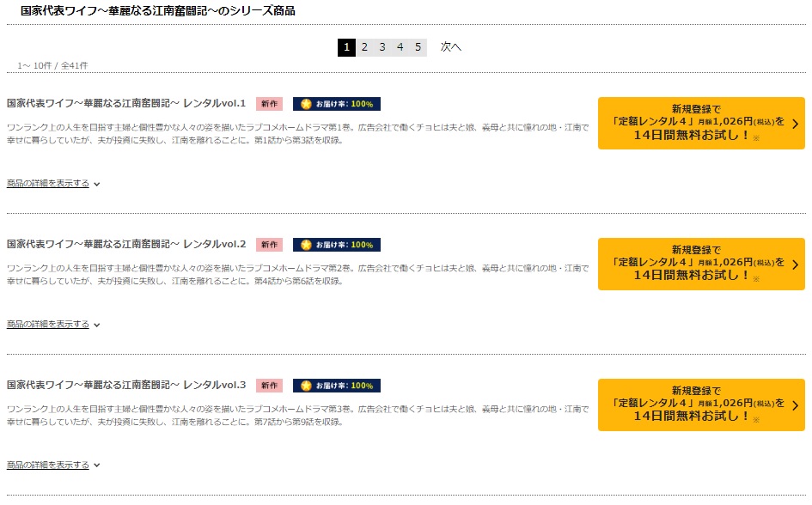Click the arrow on vol.1 free trial banner

tap(796, 124)
